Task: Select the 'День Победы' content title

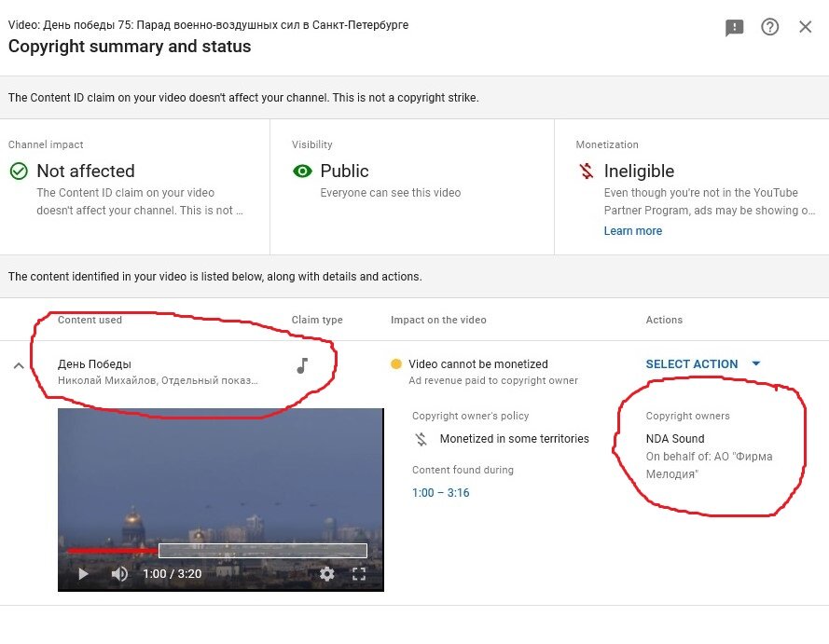Action: point(94,364)
